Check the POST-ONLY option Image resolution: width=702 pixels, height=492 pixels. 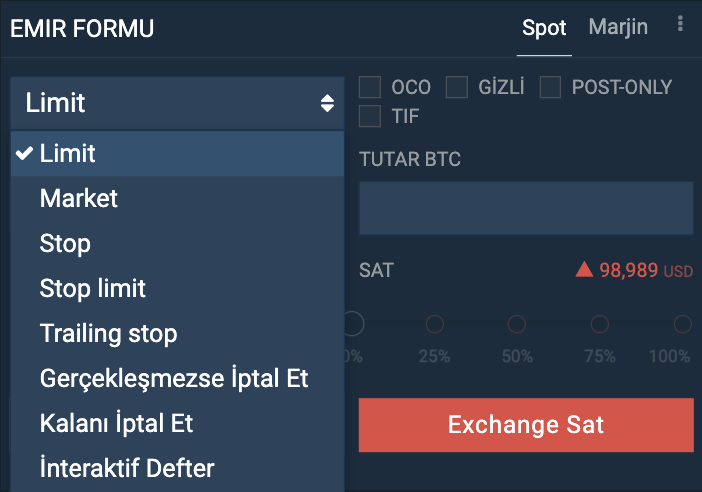[550, 87]
